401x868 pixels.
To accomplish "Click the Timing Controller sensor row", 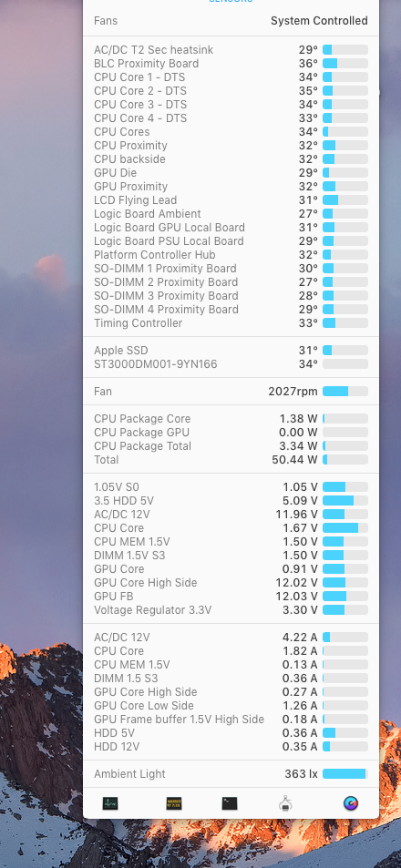I will point(231,322).
